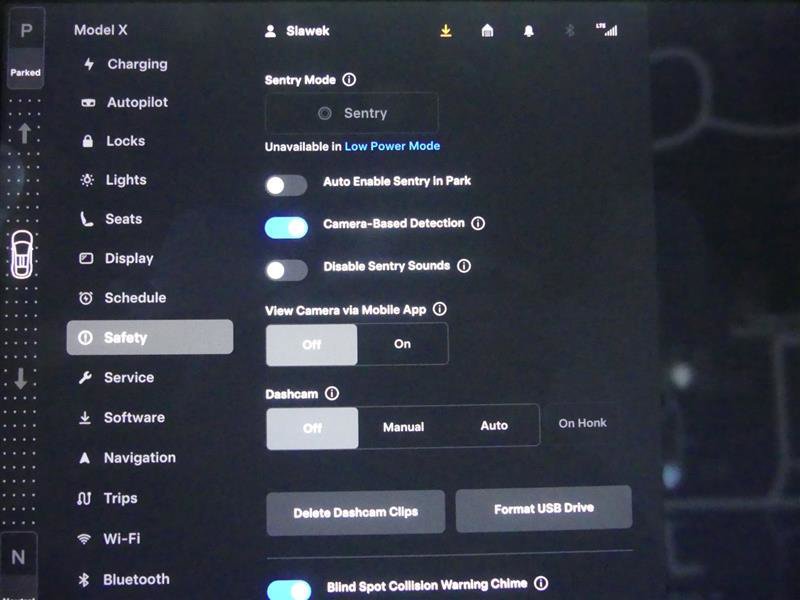Set Dashcam to Auto
800x600 pixels.
pyautogui.click(x=494, y=426)
